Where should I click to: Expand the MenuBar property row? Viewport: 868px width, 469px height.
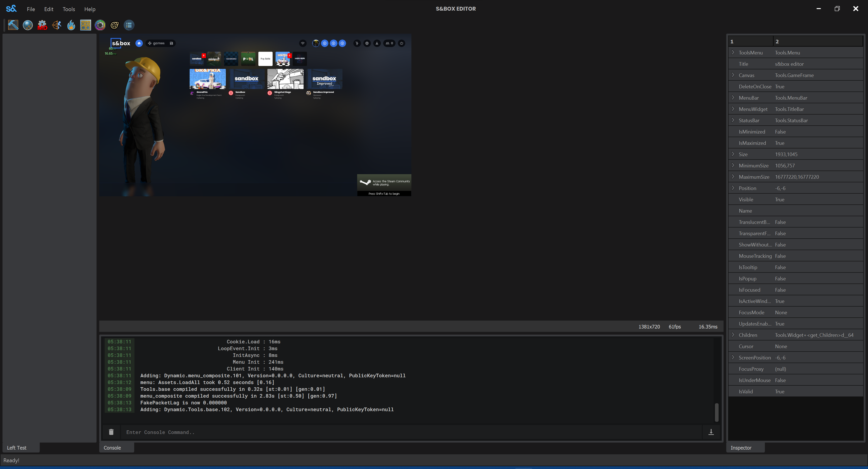tap(733, 98)
